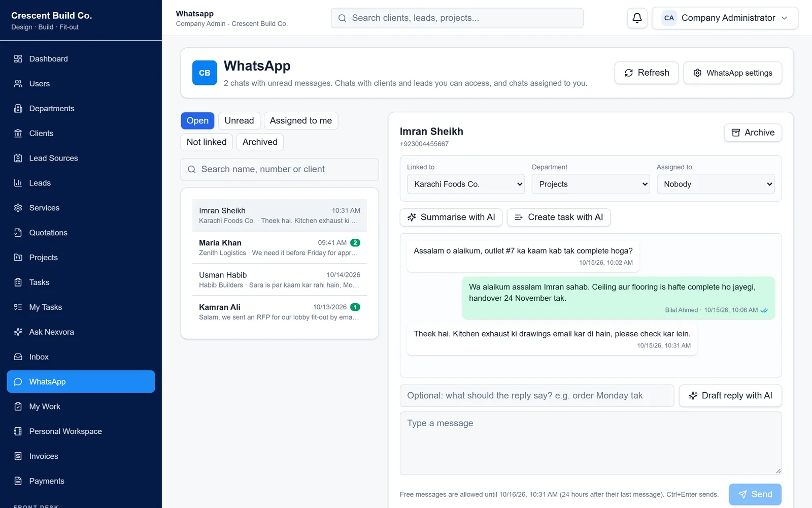The width and height of the screenshot is (812, 508).
Task: Select the Not linked filter tab
Action: 207,142
